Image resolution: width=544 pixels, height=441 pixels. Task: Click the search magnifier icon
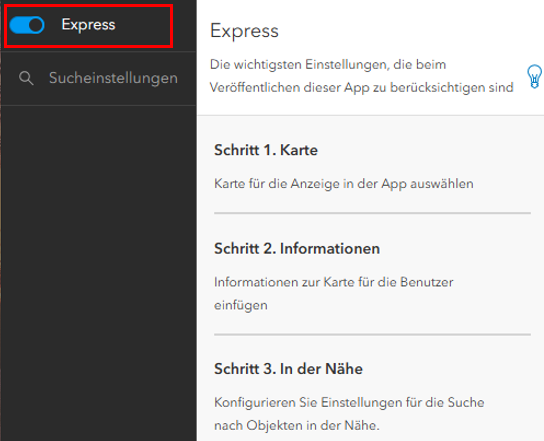(x=26, y=78)
